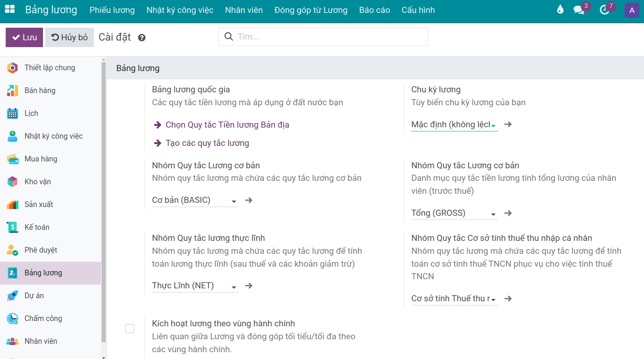Click the Bảng lương section header text

point(138,68)
